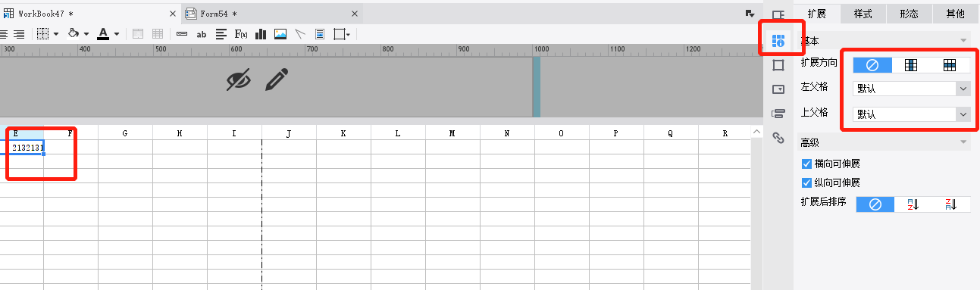Open the fill color dropdown arrow
Screen dimensions: 980x290
tap(86, 34)
